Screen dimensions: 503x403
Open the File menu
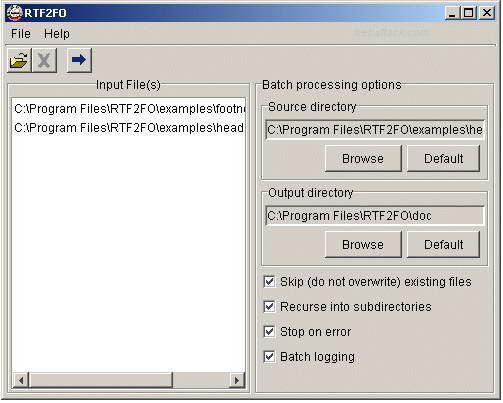click(21, 34)
